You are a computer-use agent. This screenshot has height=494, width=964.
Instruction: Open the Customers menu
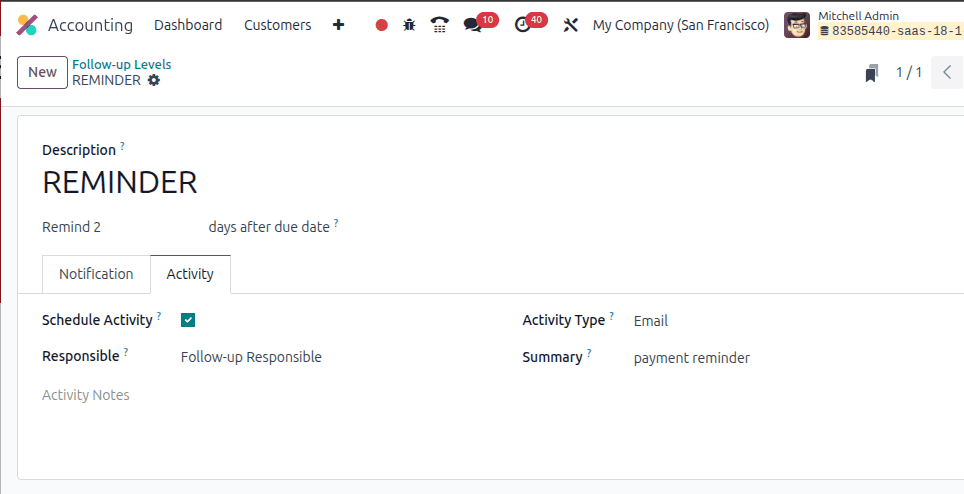[277, 25]
